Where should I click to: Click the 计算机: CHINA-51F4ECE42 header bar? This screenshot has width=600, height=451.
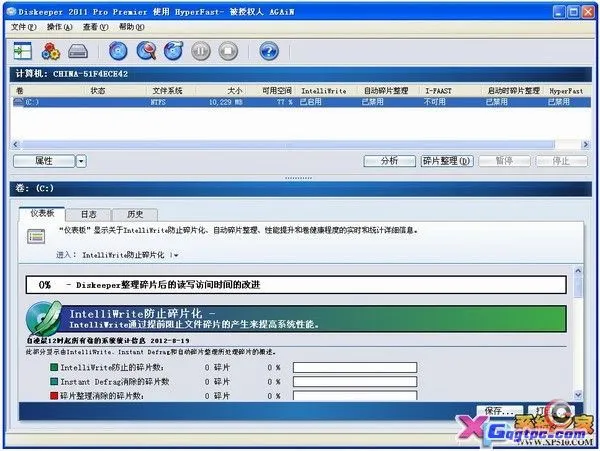click(301, 74)
